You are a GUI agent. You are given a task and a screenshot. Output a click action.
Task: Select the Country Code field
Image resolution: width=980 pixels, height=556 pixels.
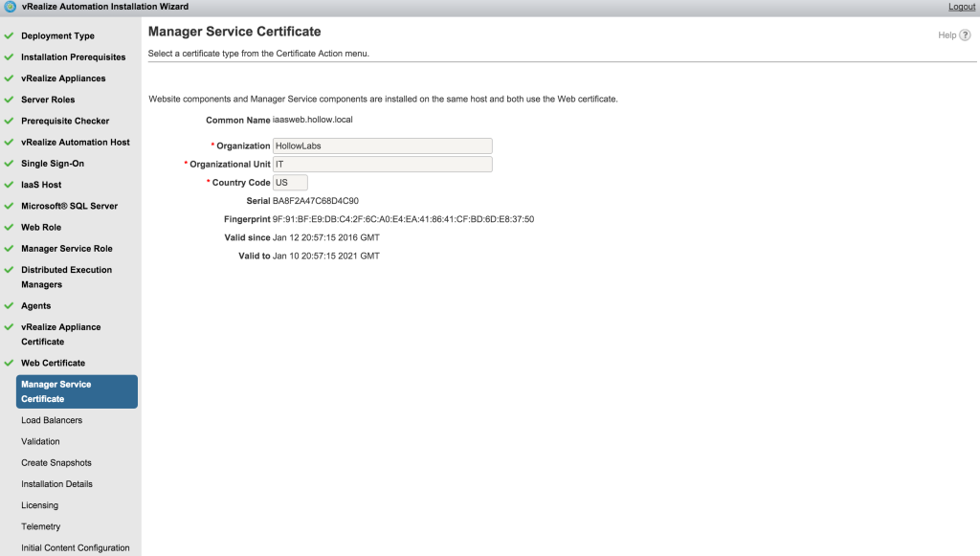point(290,183)
